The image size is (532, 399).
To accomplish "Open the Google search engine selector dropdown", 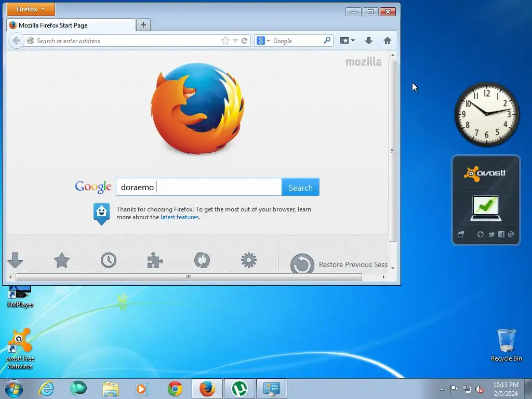I will tap(263, 41).
